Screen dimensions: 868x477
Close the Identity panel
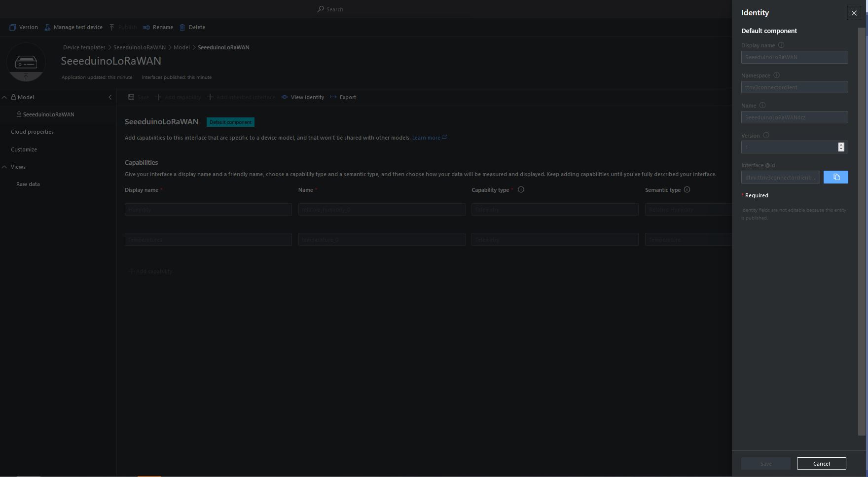854,13
